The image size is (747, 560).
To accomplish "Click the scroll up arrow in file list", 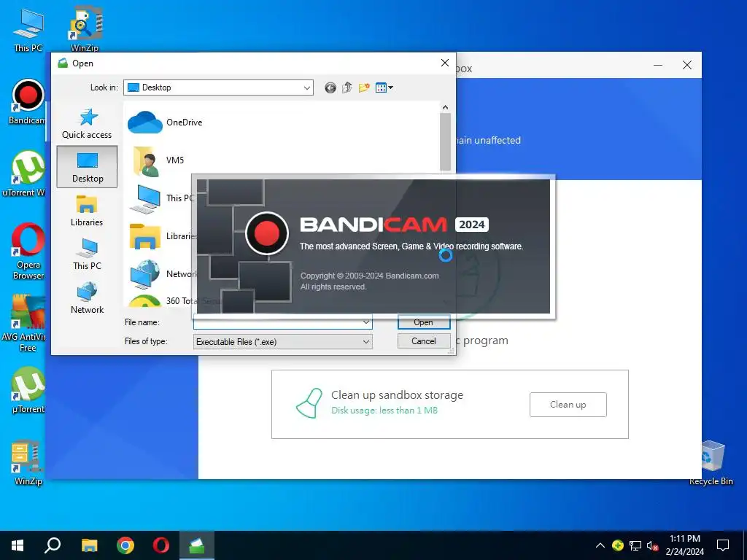I will tap(445, 107).
